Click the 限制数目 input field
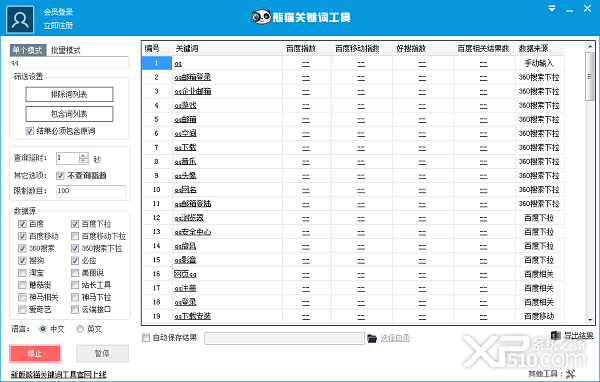The height and width of the screenshot is (382, 600). click(x=91, y=191)
